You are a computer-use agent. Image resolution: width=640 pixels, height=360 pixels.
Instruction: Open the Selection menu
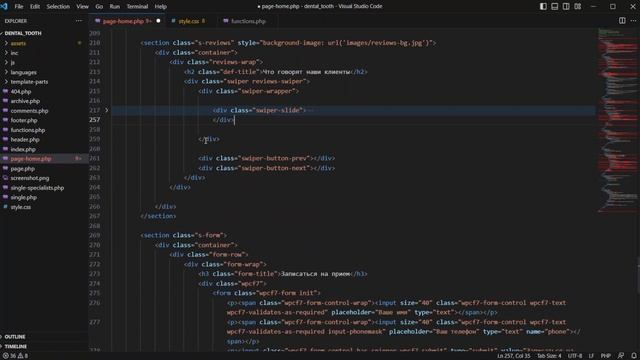click(58, 7)
